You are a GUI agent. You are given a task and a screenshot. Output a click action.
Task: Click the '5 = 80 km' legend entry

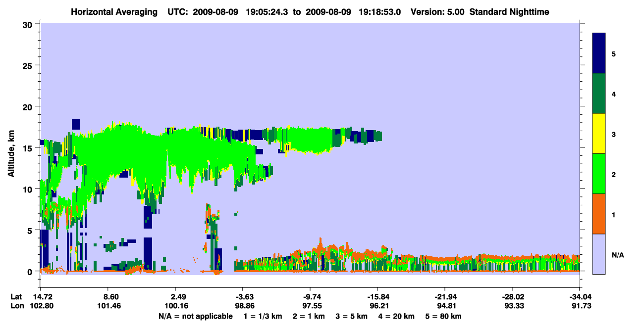(x=444, y=316)
